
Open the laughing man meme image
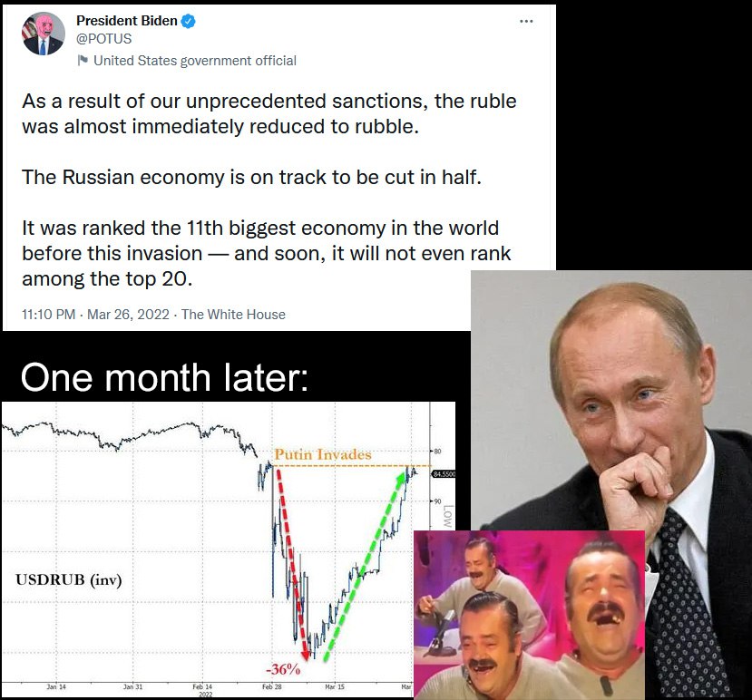coord(528,614)
